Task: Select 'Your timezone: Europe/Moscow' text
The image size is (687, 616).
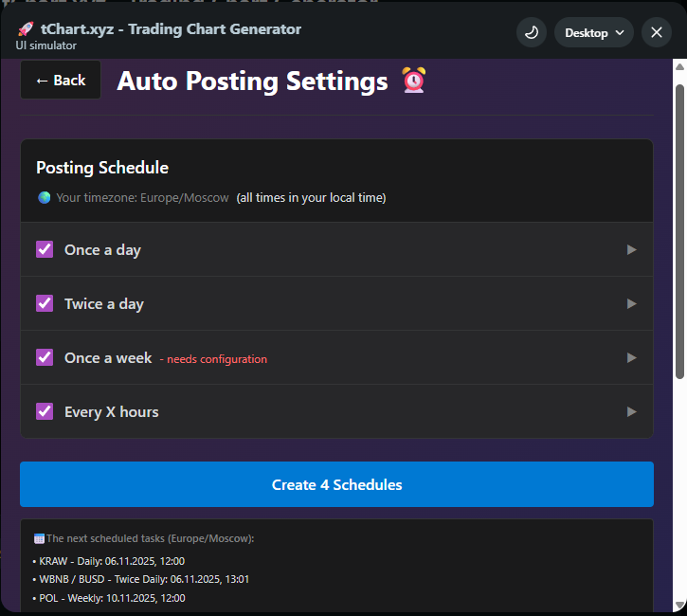Action: point(142,197)
